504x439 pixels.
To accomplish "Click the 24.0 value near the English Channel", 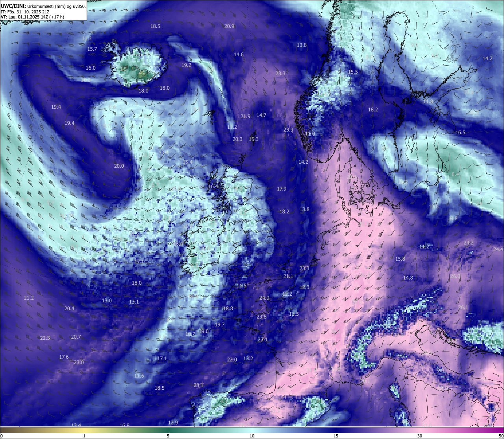I will pyautogui.click(x=264, y=298).
